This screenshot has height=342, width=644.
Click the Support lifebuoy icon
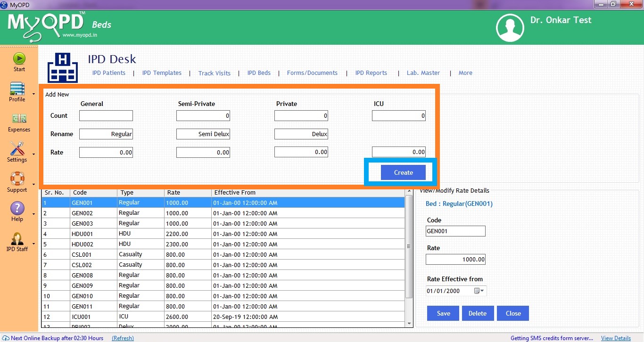pyautogui.click(x=17, y=179)
